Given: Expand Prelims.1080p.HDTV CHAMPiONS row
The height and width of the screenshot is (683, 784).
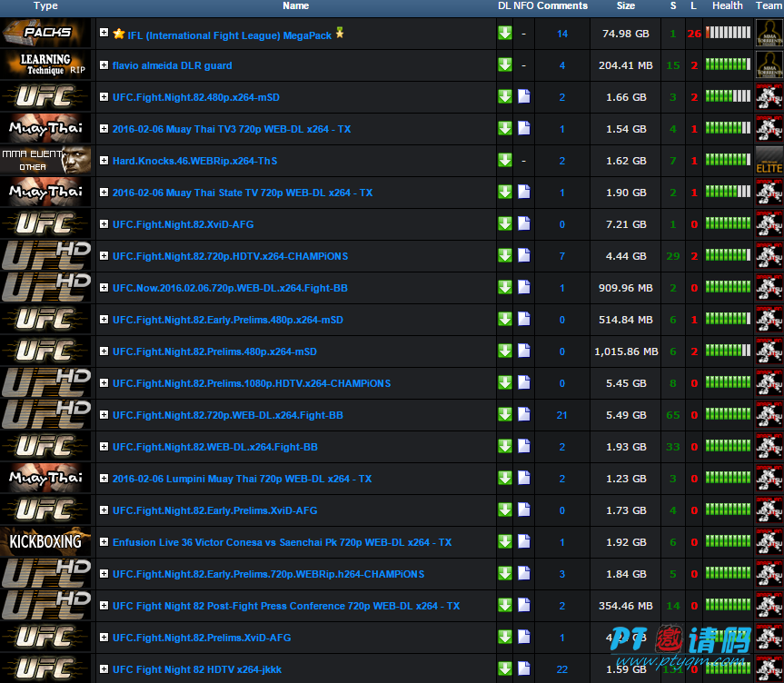Looking at the screenshot, I should 104,382.
